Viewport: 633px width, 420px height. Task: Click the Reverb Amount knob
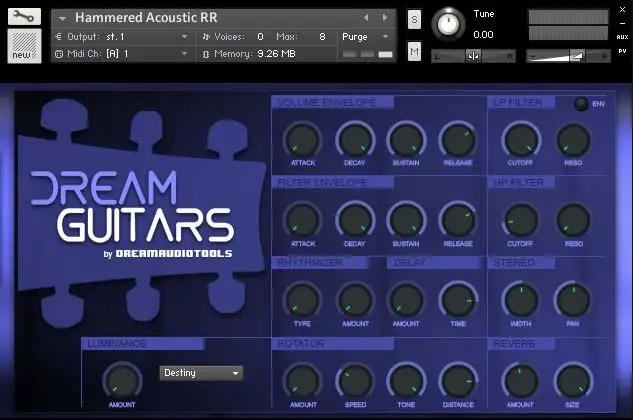(521, 381)
